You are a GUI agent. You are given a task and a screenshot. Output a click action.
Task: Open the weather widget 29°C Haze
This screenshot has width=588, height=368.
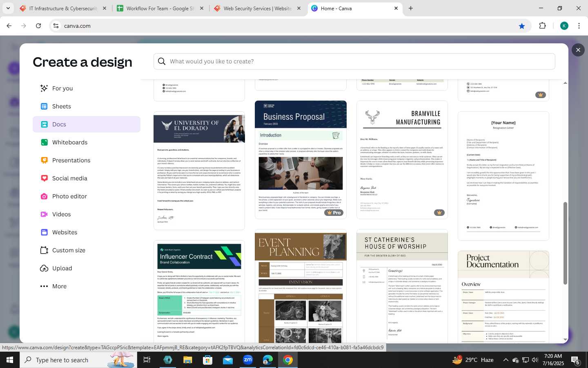click(x=473, y=360)
